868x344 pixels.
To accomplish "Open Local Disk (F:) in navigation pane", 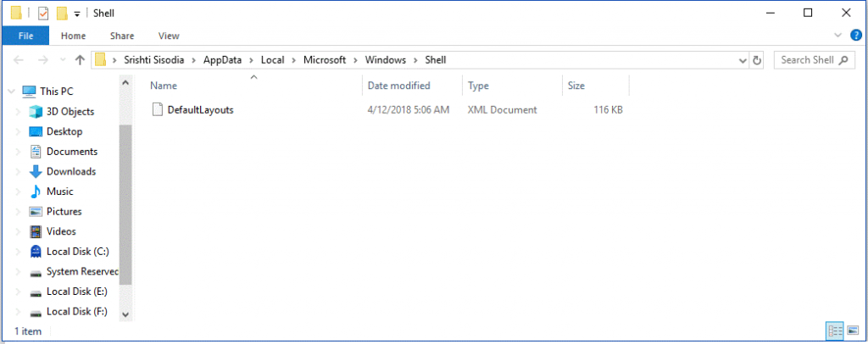I will point(77,311).
